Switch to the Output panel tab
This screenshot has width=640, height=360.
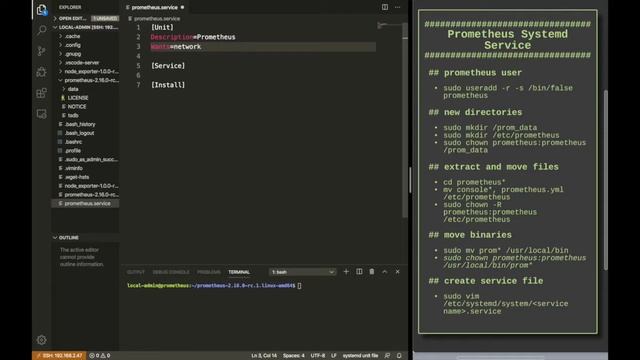pyautogui.click(x=136, y=272)
